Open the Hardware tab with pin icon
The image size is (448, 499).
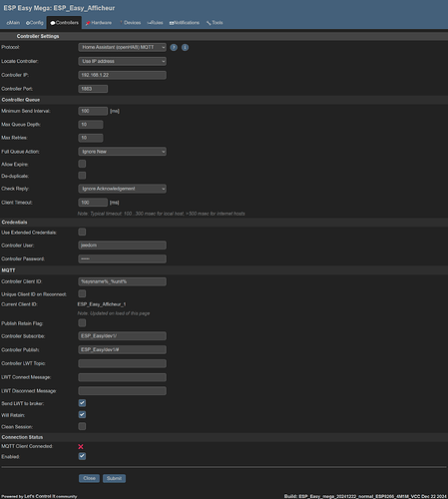(x=99, y=23)
